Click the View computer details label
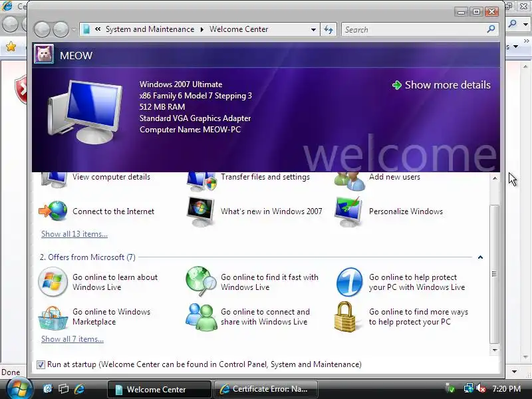 [x=111, y=177]
